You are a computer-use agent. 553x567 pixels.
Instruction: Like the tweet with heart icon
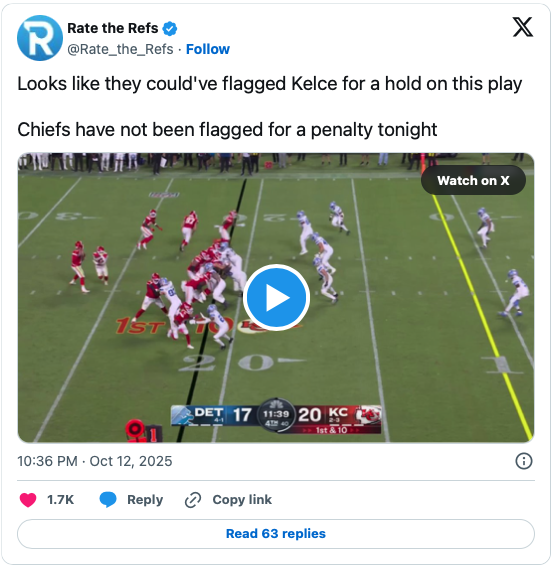[x=28, y=500]
